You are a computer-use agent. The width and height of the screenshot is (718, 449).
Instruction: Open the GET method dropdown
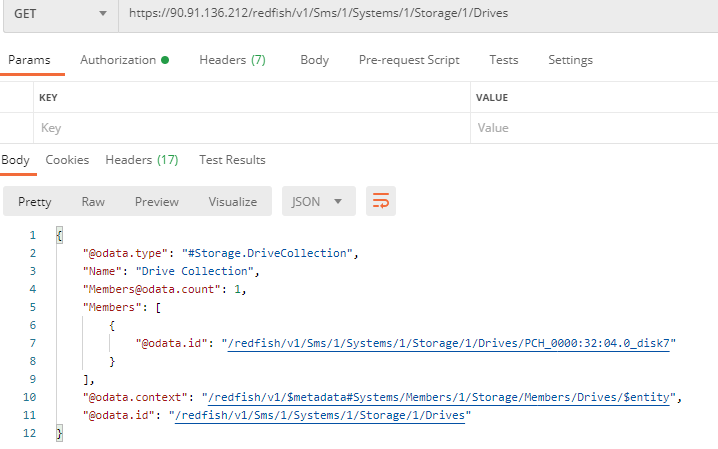pos(58,14)
